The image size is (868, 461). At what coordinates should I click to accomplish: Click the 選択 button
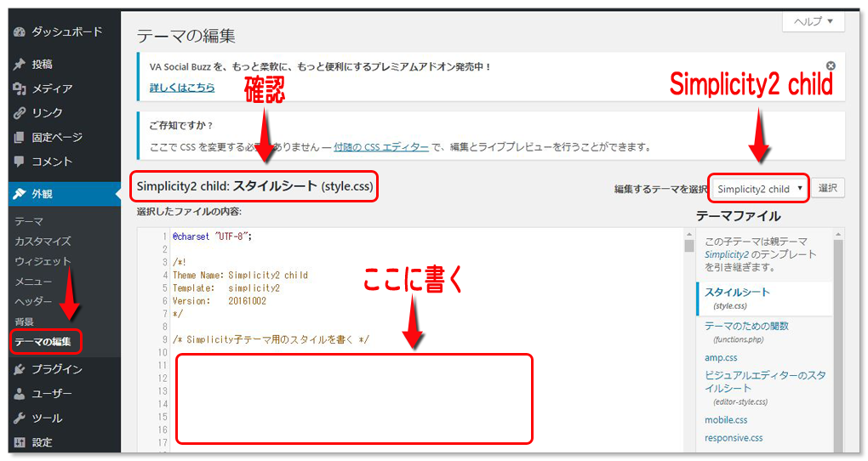(828, 188)
